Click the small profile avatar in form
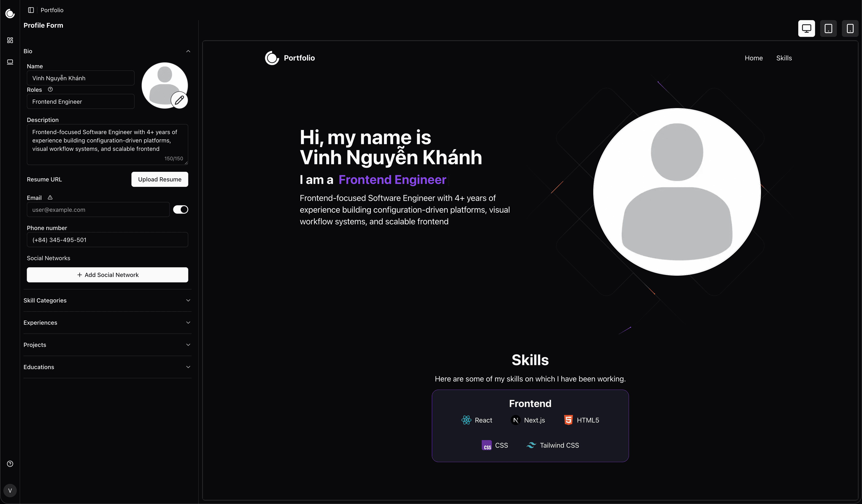 pyautogui.click(x=165, y=85)
